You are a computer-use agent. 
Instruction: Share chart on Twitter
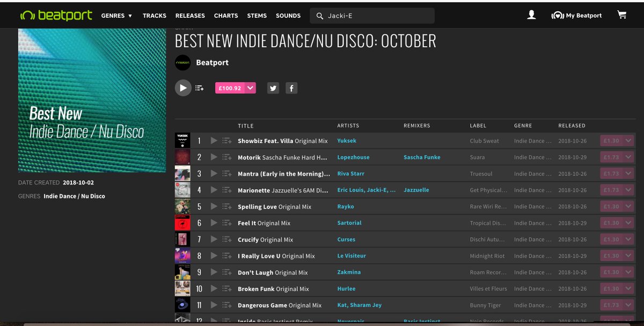click(273, 88)
